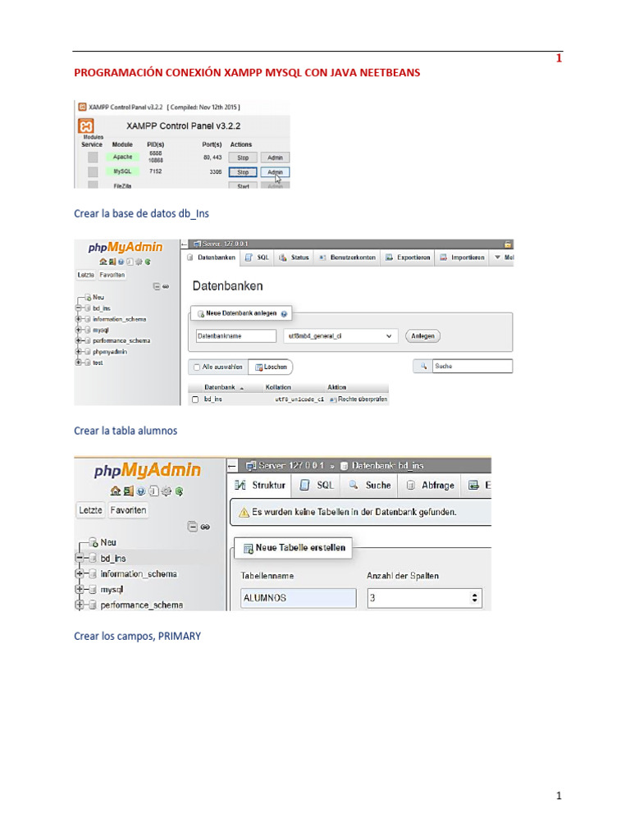Click the green reload icon in the lower phpMyAdmin
The width and height of the screenshot is (630, 840).
(179, 491)
